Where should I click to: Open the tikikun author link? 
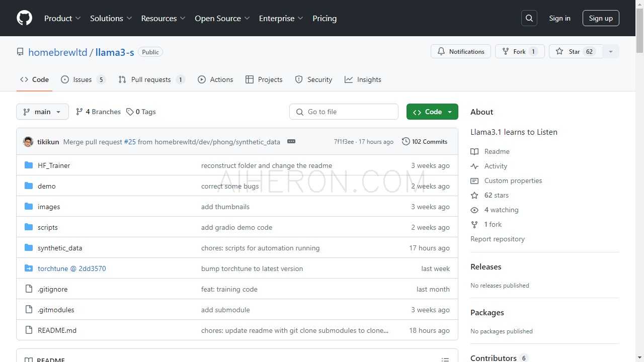pos(48,142)
